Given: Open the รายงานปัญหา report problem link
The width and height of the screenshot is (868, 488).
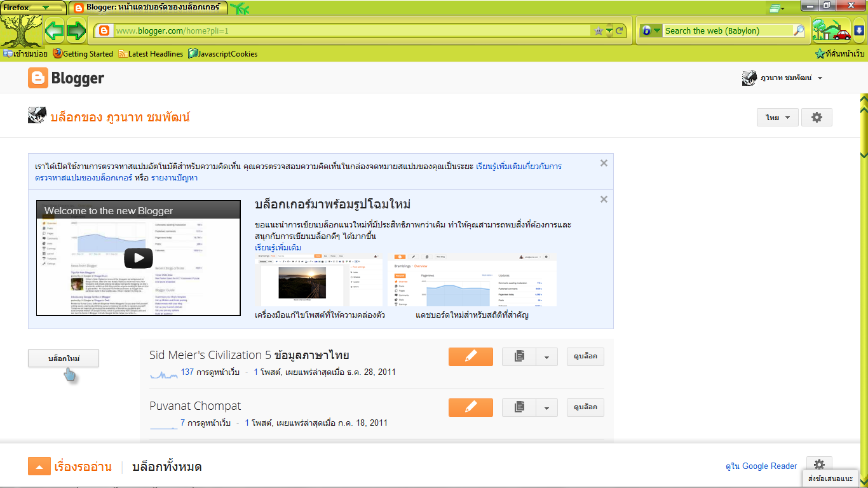Looking at the screenshot, I should [x=174, y=178].
